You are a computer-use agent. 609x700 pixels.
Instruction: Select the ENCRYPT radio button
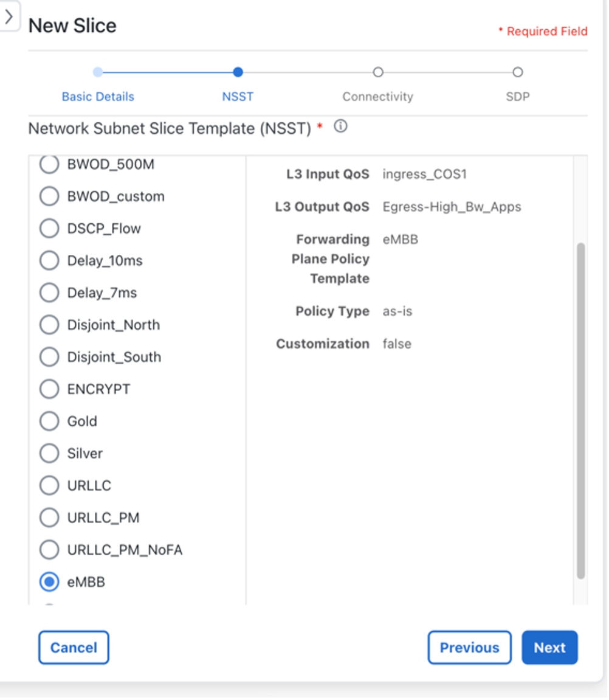(x=49, y=389)
